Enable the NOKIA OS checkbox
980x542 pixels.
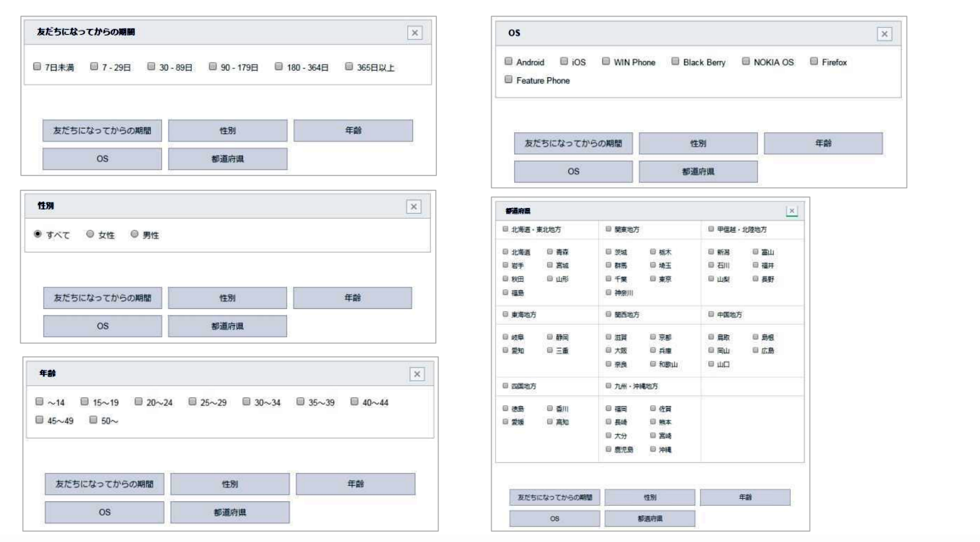pos(746,61)
